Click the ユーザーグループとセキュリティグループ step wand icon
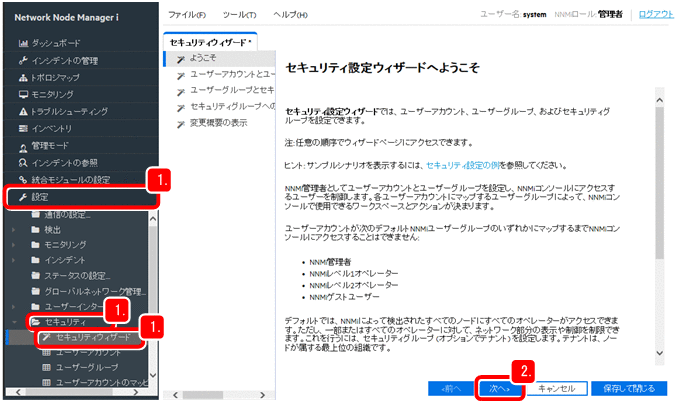Screen dimensions: 683x405 coord(181,91)
